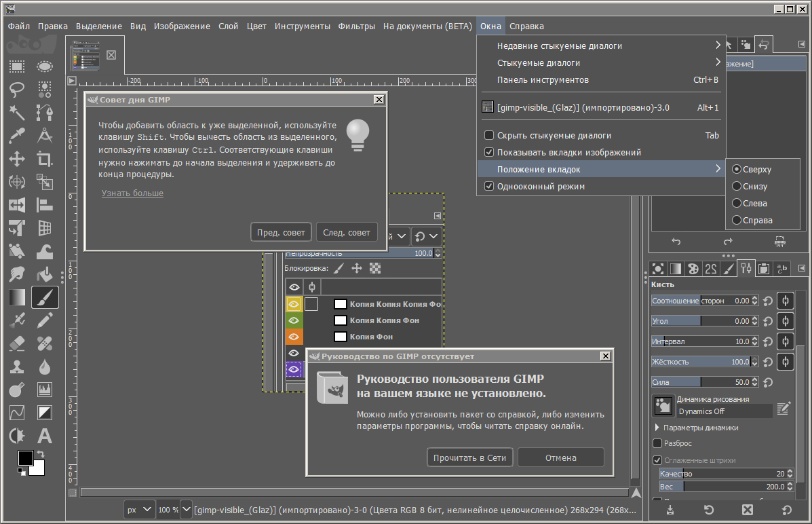This screenshot has width=812, height=524.
Task: Select the Free Select lasso tool
Action: [16, 90]
